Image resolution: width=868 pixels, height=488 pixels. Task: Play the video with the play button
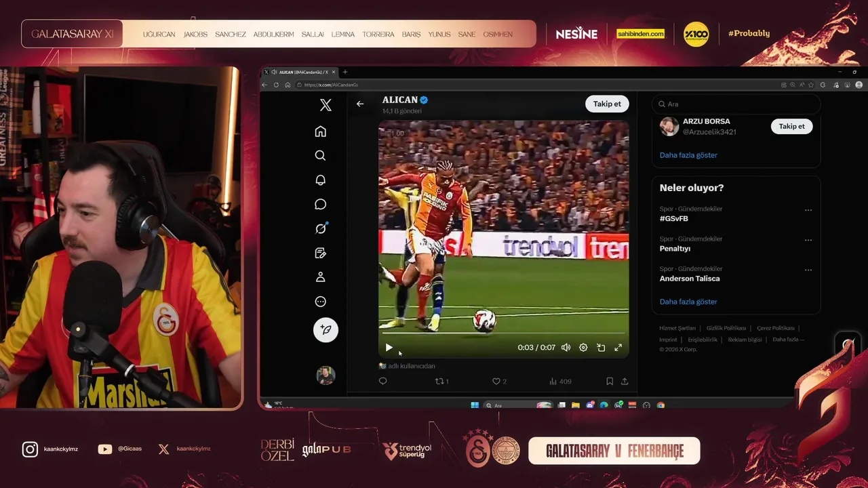point(389,348)
